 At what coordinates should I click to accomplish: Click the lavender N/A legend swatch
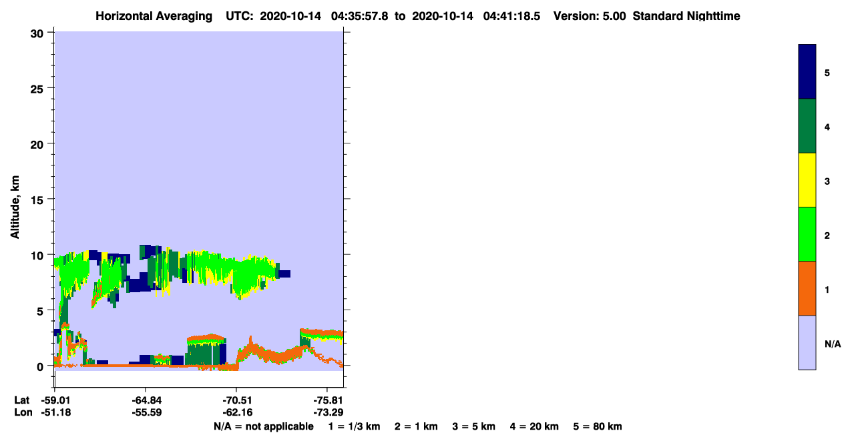coord(807,342)
